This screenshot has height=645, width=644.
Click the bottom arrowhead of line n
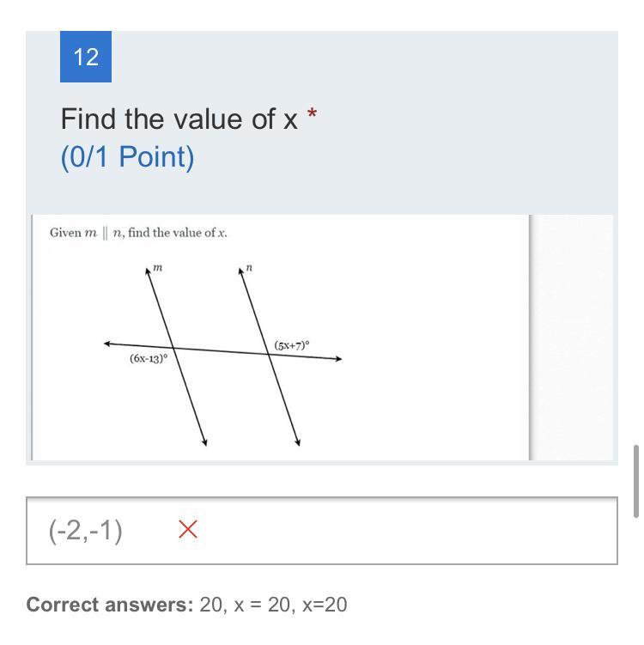298,442
